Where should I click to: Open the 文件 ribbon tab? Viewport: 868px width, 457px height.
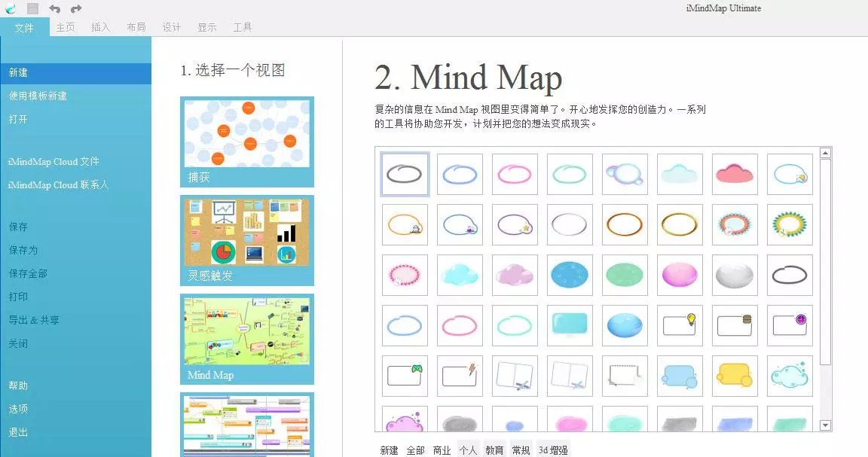coord(24,28)
